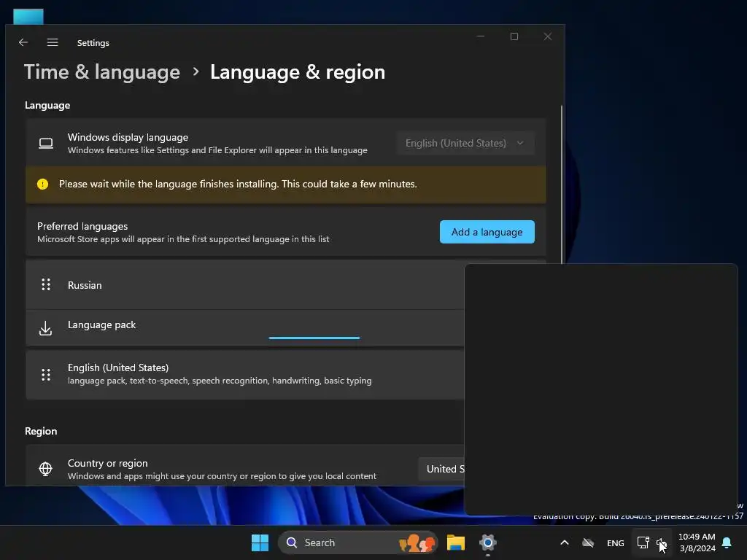Show hidden icons with tray chevron
Viewport: 747px width, 560px height.
point(565,542)
